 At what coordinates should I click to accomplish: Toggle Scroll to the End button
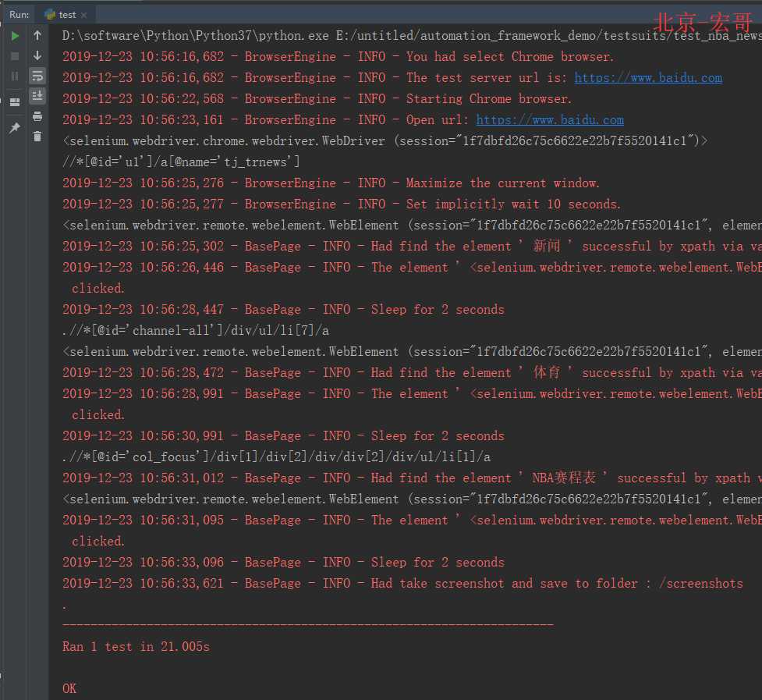37,96
